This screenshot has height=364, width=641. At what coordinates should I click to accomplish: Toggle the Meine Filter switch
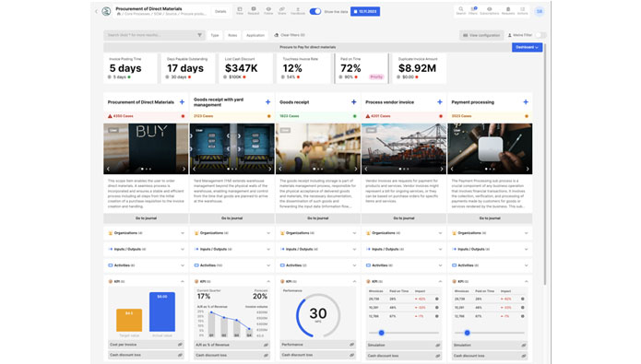(540, 35)
